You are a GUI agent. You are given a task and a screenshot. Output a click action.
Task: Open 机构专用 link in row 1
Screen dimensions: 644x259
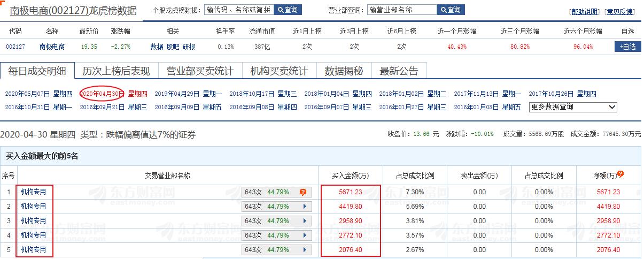coord(33,192)
